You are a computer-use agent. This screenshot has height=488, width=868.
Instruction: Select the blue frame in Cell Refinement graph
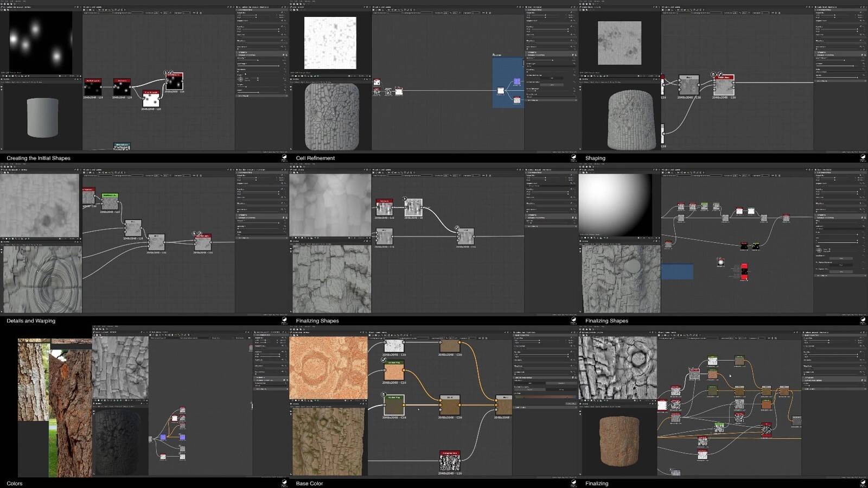click(508, 83)
